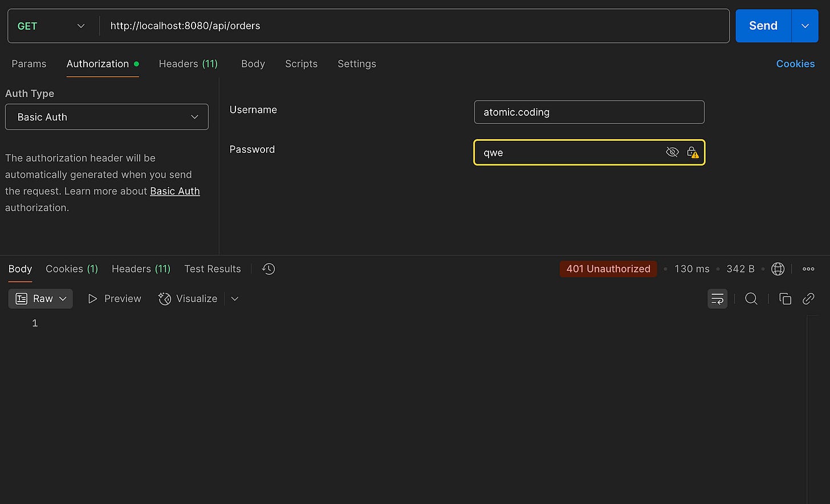
Task: Select the Authorization tab
Action: pos(103,64)
